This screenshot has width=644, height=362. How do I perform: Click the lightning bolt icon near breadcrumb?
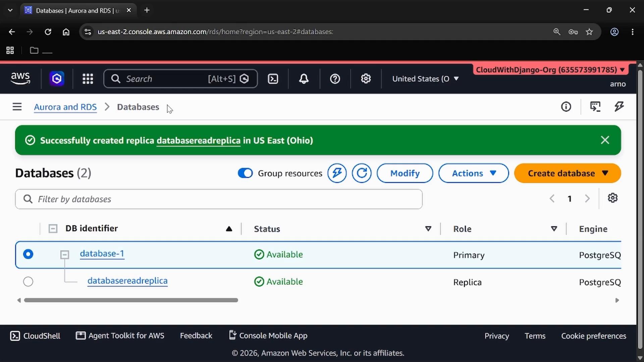coord(619,107)
